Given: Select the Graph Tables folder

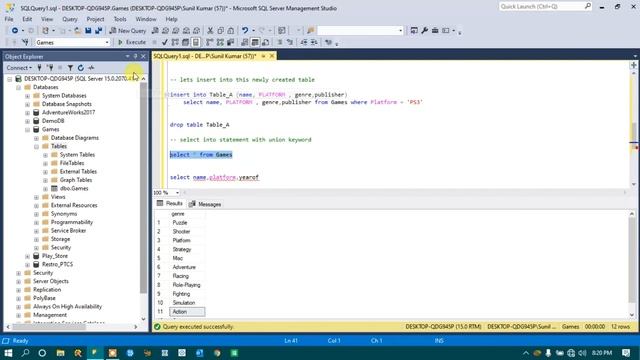Looking at the screenshot, I should coord(76,180).
